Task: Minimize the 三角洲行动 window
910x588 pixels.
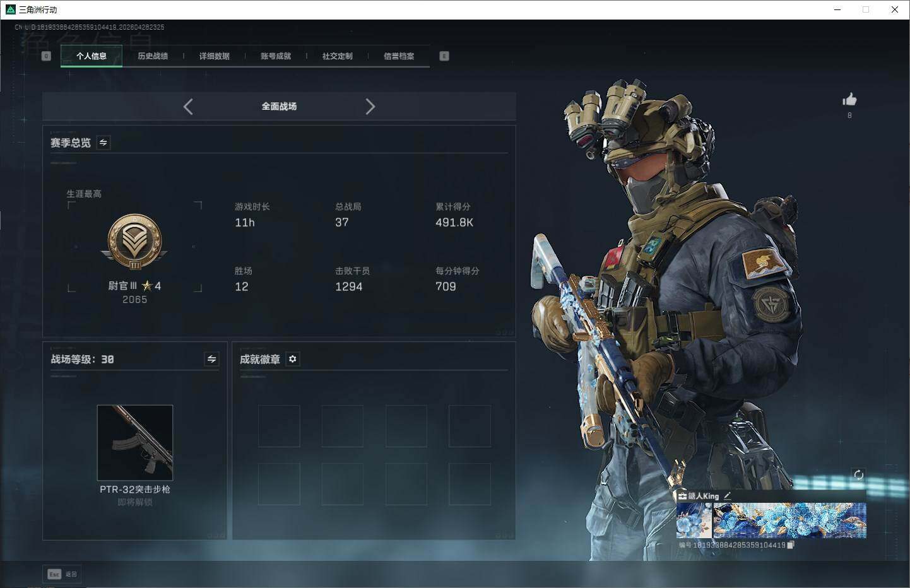Action: point(837,9)
